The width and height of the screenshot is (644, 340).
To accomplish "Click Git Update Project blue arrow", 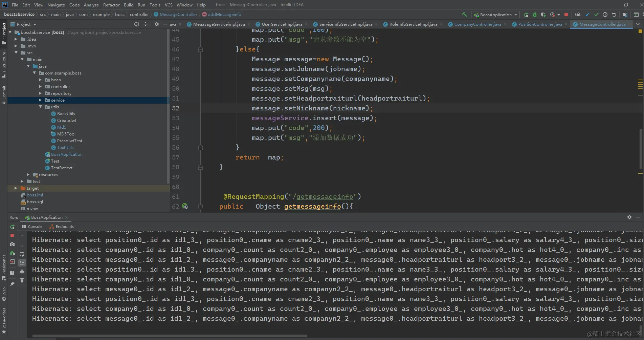I will (x=587, y=15).
